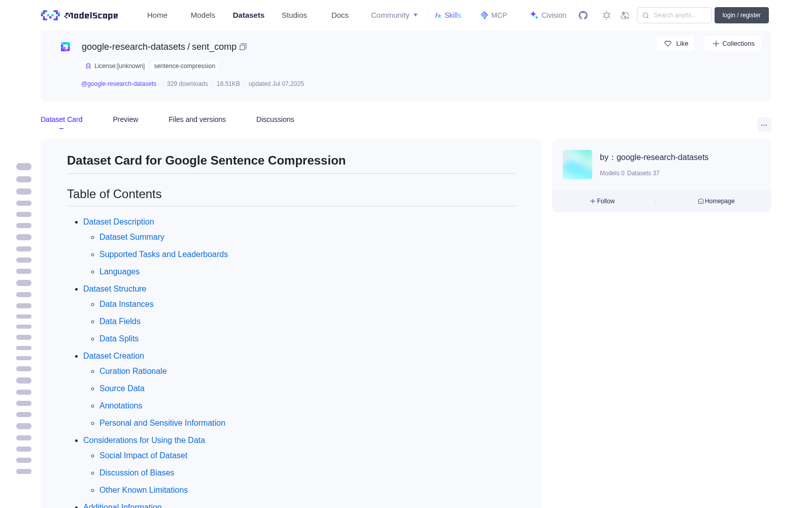
Task: Jump to Dataset Summary
Action: [x=132, y=237]
